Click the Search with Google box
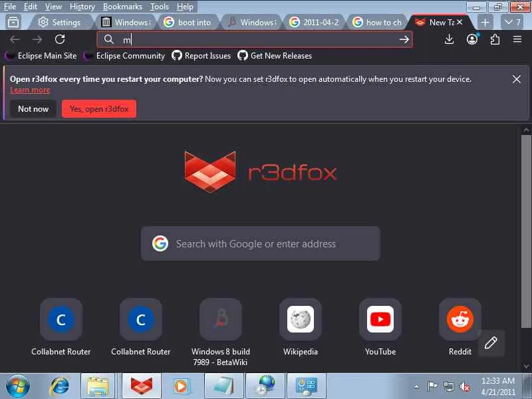The height and width of the screenshot is (399, 532). (261, 243)
